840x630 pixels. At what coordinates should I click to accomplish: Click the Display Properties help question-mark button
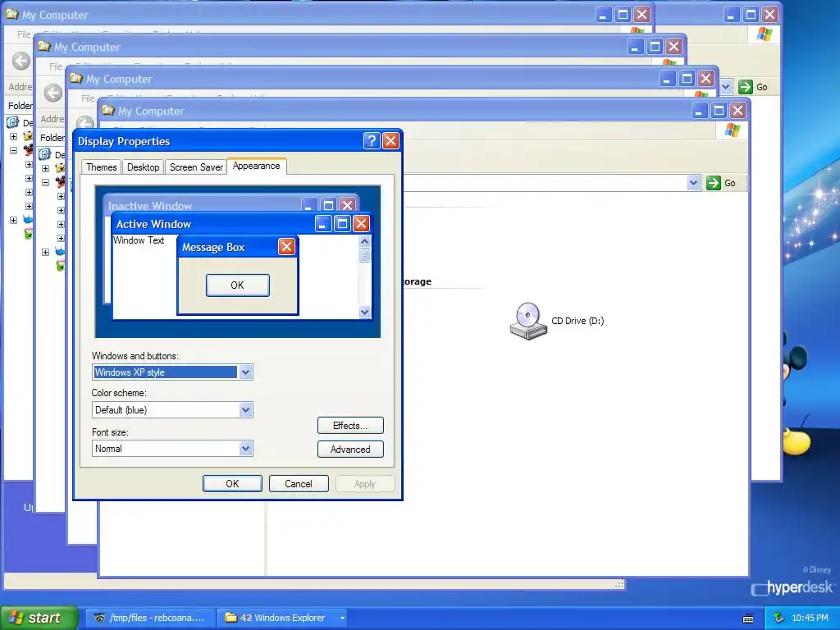click(372, 141)
